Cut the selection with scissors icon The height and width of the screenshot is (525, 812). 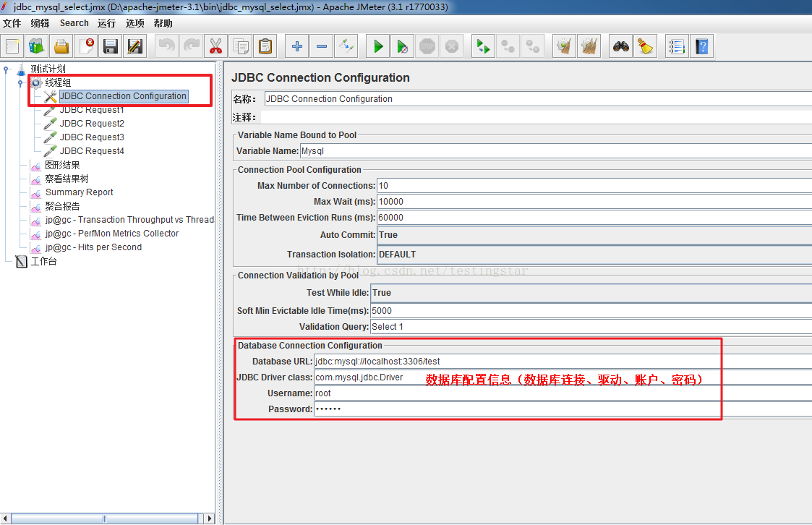(216, 46)
